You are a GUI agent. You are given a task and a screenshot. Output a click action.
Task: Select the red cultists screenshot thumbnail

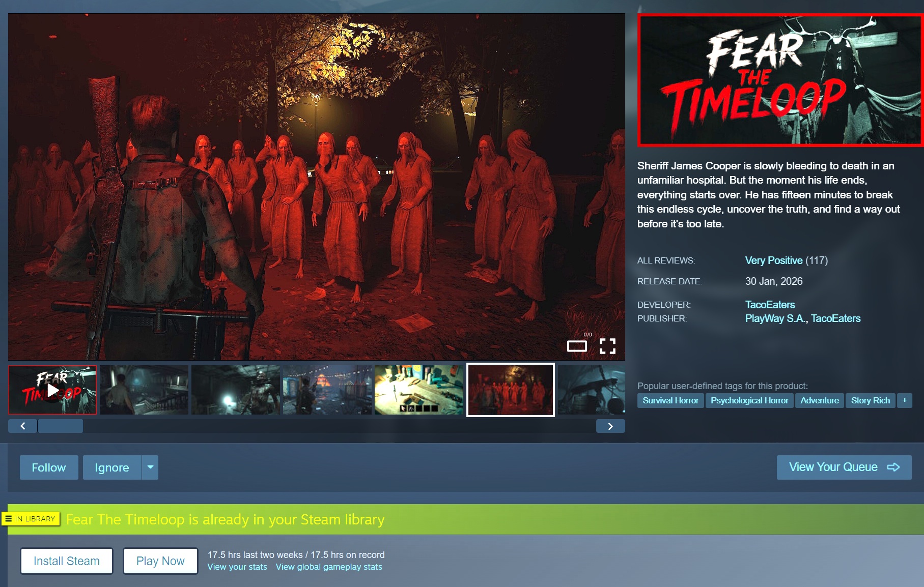click(x=511, y=390)
